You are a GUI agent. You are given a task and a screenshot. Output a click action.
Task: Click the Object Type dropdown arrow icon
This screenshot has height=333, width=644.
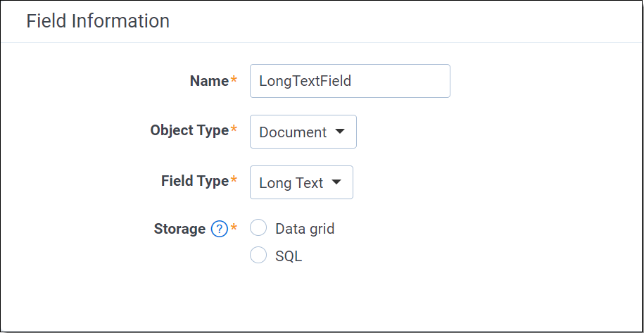pyautogui.click(x=340, y=132)
